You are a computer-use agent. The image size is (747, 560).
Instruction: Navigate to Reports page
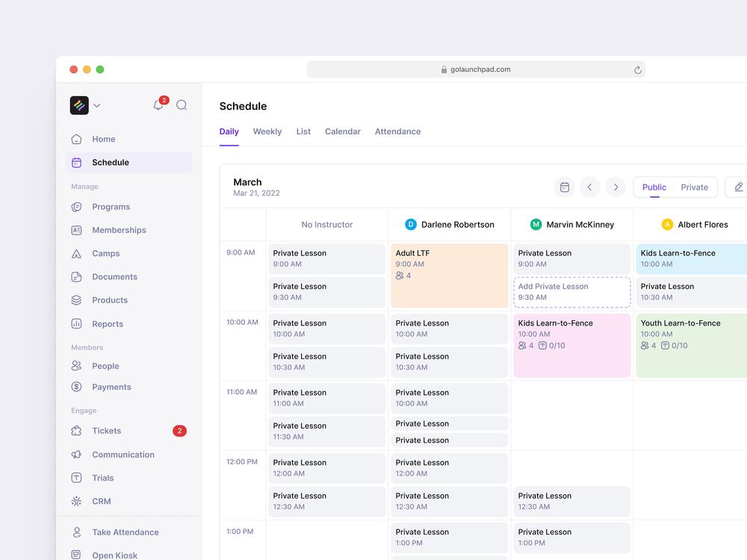tap(129, 324)
